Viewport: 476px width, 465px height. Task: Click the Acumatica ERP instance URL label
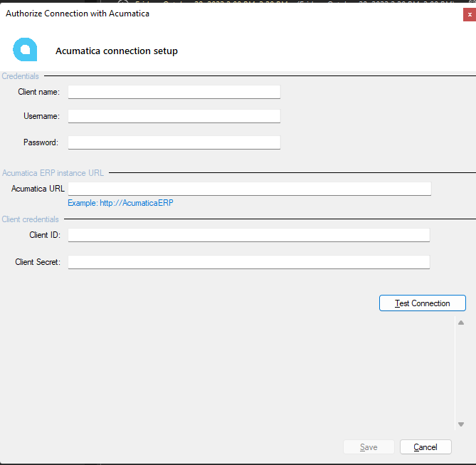(53, 173)
